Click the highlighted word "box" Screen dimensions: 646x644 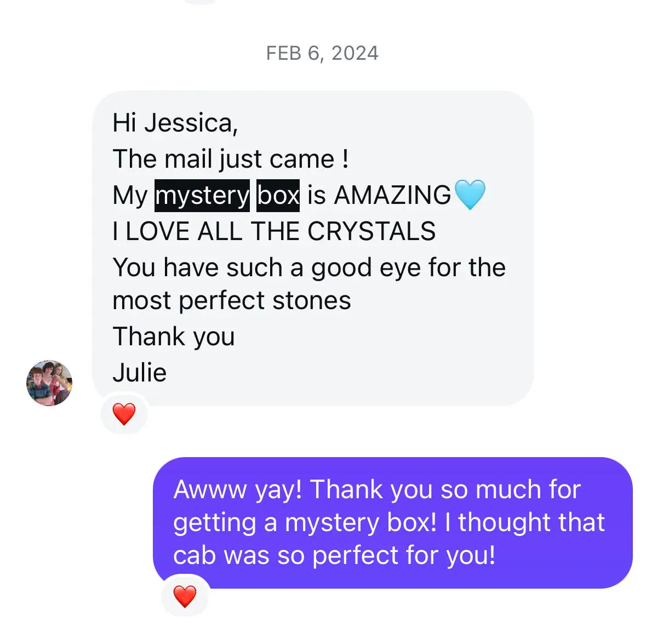[278, 196]
